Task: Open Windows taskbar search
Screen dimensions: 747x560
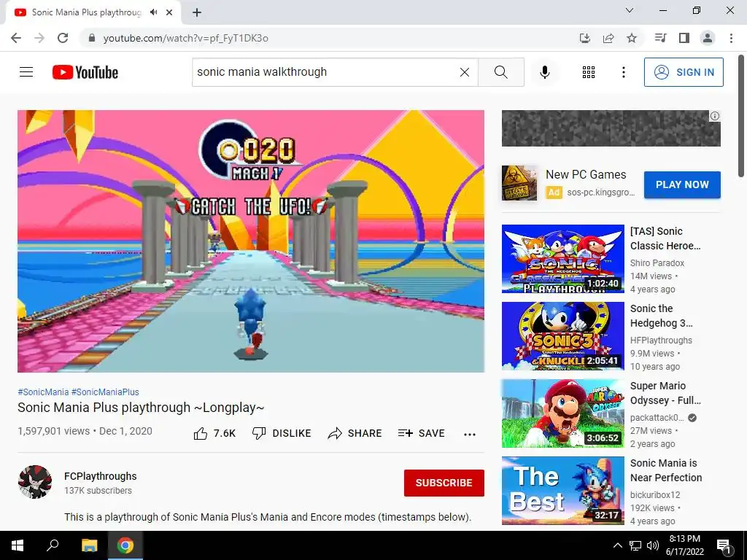Action: click(x=53, y=545)
